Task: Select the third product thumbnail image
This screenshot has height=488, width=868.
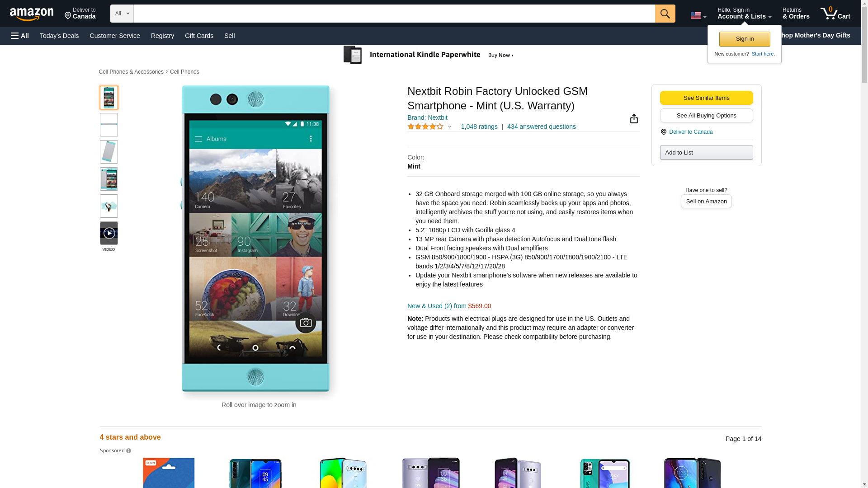Action: point(108,152)
